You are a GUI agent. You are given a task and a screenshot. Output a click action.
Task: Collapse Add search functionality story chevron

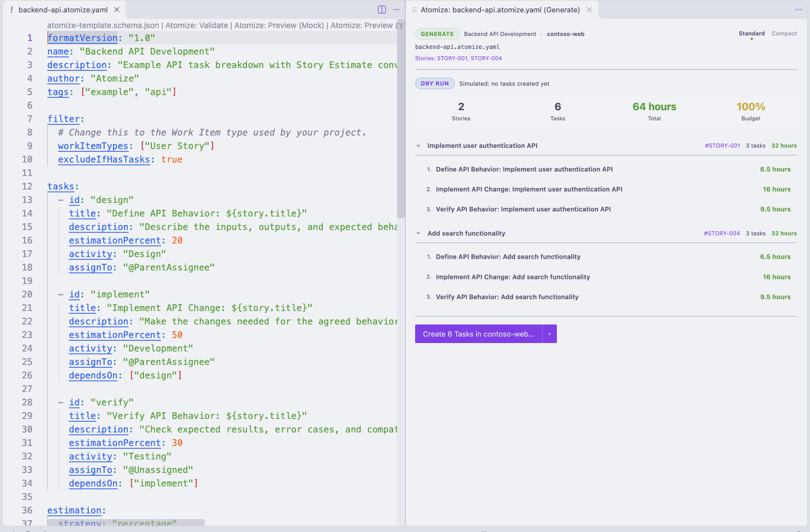click(x=418, y=233)
